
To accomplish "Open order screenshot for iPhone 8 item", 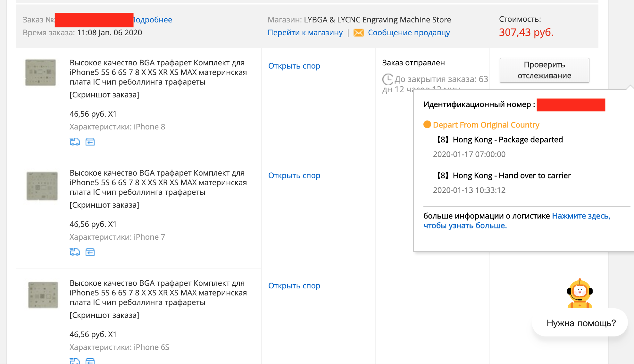I will [104, 95].
